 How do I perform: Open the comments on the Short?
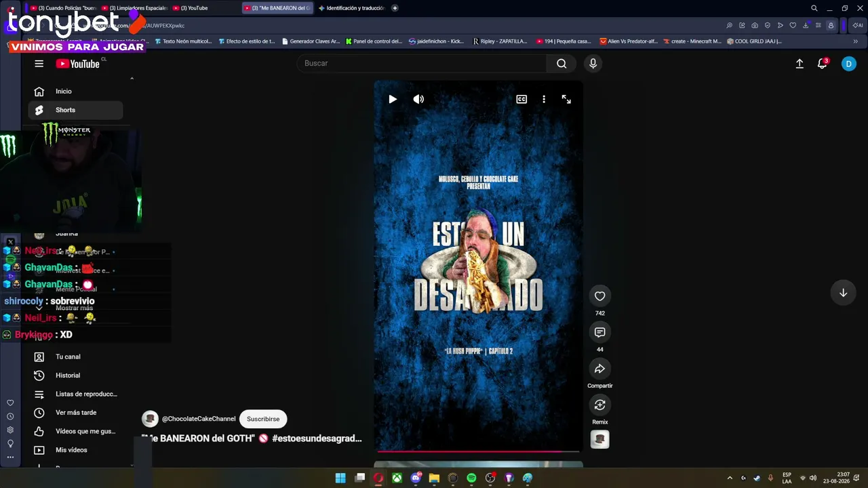[x=599, y=332]
